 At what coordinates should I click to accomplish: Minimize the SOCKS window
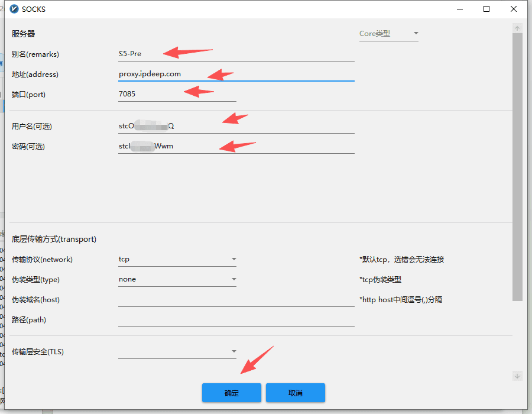pos(459,9)
